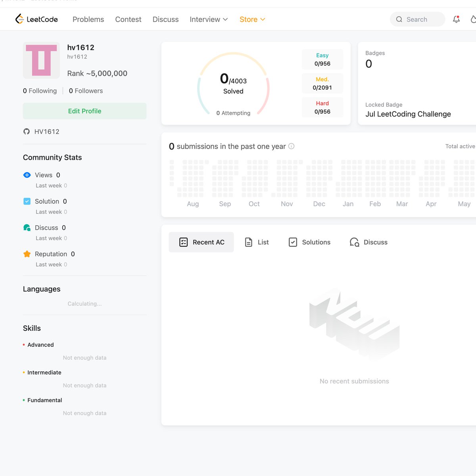The height and width of the screenshot is (476, 476).
Task: Click the LeetCode logo
Action: pyautogui.click(x=36, y=19)
